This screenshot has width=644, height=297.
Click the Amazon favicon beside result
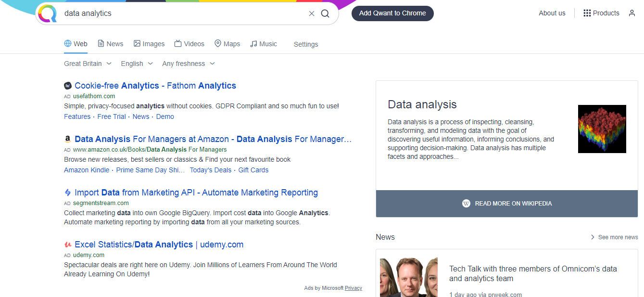tap(68, 139)
